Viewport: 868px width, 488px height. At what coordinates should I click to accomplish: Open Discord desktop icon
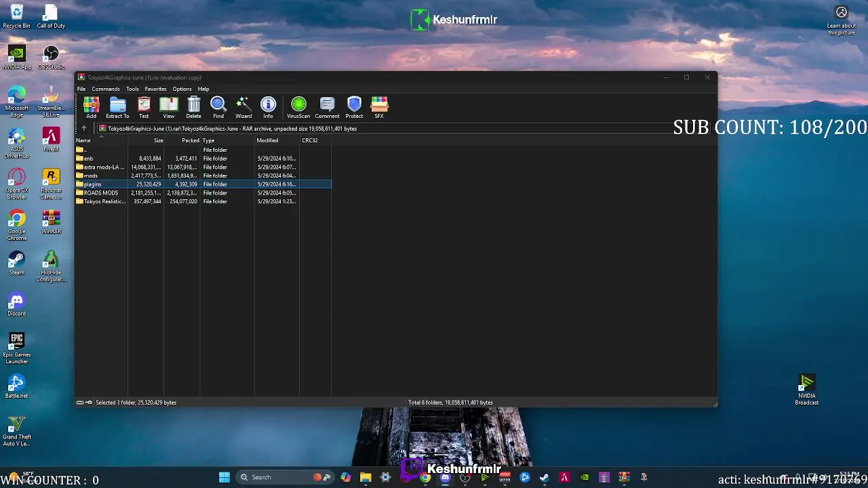coord(17,304)
